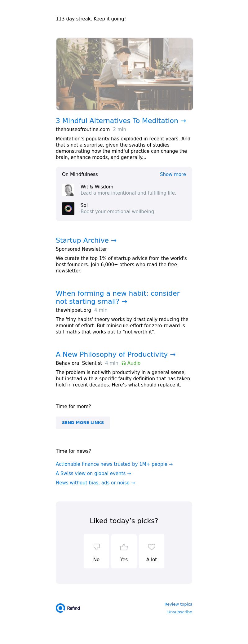Click the Review topics link

pos(178,604)
